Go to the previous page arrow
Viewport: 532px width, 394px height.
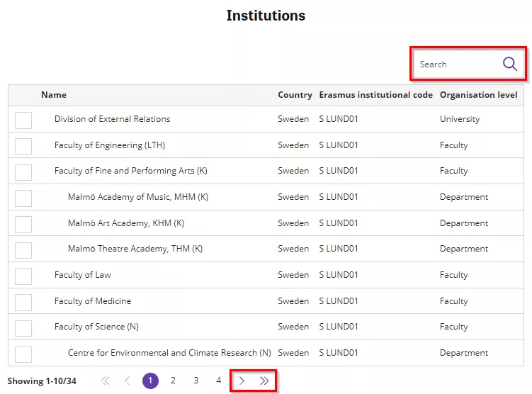coord(128,381)
